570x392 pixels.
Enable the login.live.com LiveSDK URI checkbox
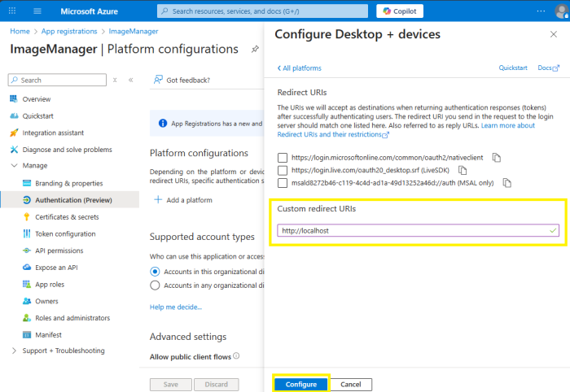coord(283,170)
